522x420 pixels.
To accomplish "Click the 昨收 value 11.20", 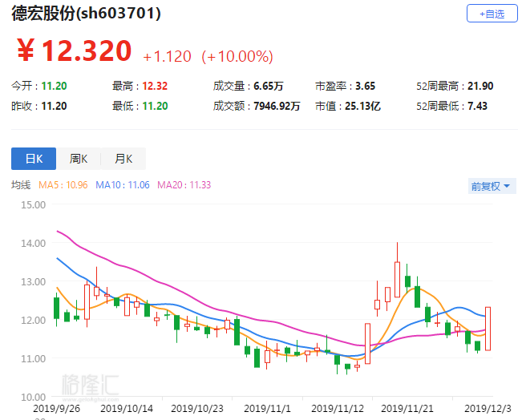I will tap(54, 106).
